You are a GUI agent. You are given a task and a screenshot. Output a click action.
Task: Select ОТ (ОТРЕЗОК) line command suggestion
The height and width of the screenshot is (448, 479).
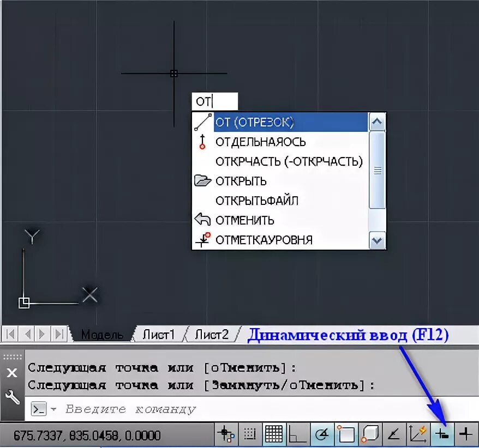point(280,123)
